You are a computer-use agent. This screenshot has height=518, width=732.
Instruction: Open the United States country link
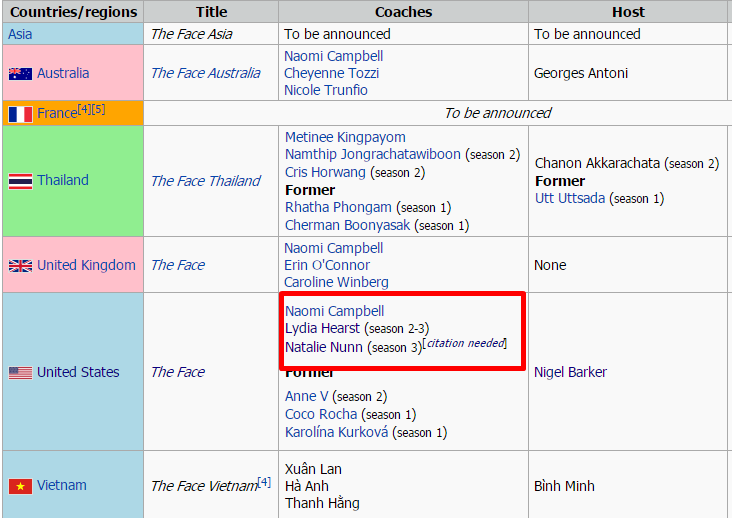click(78, 372)
